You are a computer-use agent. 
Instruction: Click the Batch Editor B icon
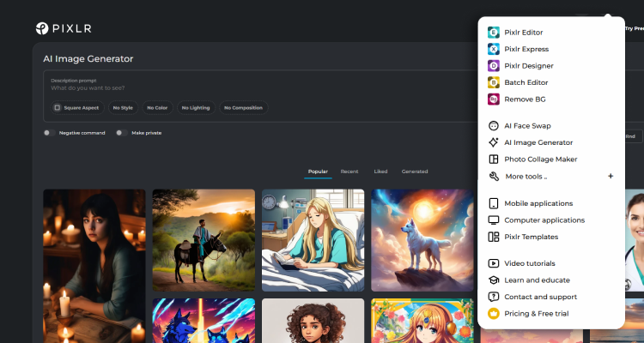click(493, 82)
